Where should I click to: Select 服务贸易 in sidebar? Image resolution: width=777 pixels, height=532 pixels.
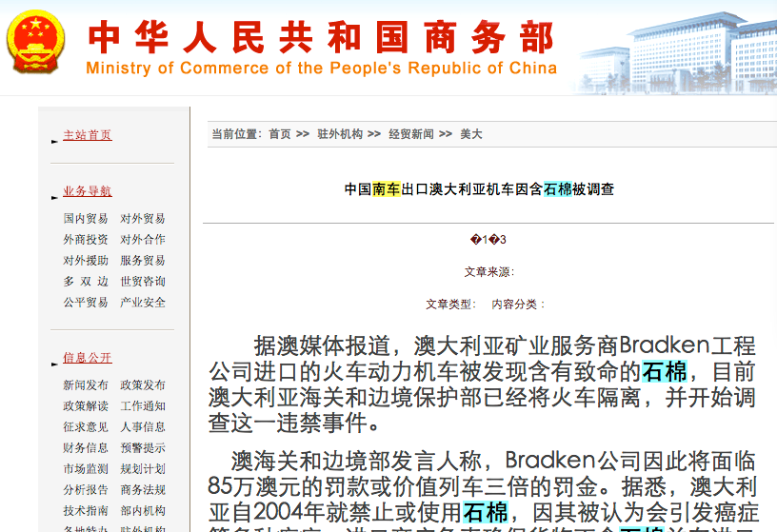coord(143,260)
